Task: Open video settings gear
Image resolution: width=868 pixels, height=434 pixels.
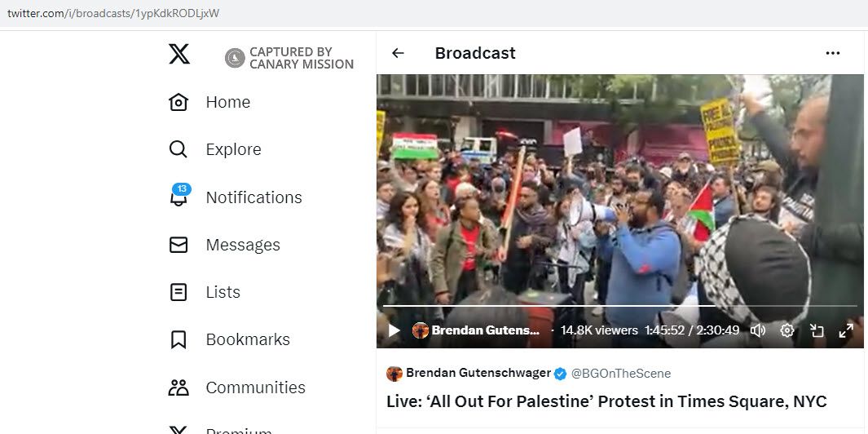Action: (787, 331)
